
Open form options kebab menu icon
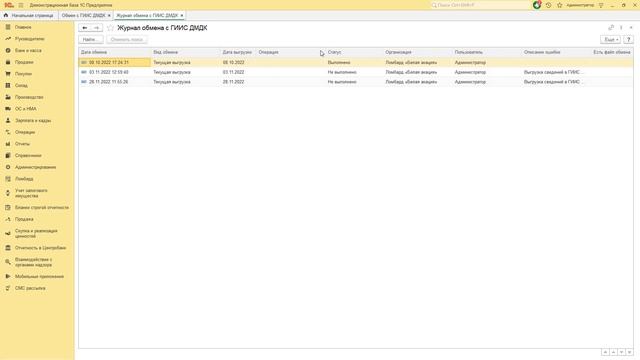coord(621,28)
